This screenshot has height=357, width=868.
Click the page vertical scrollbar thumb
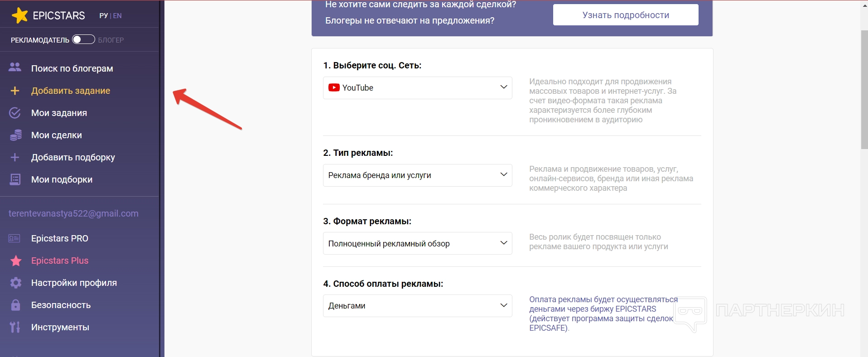[x=864, y=90]
